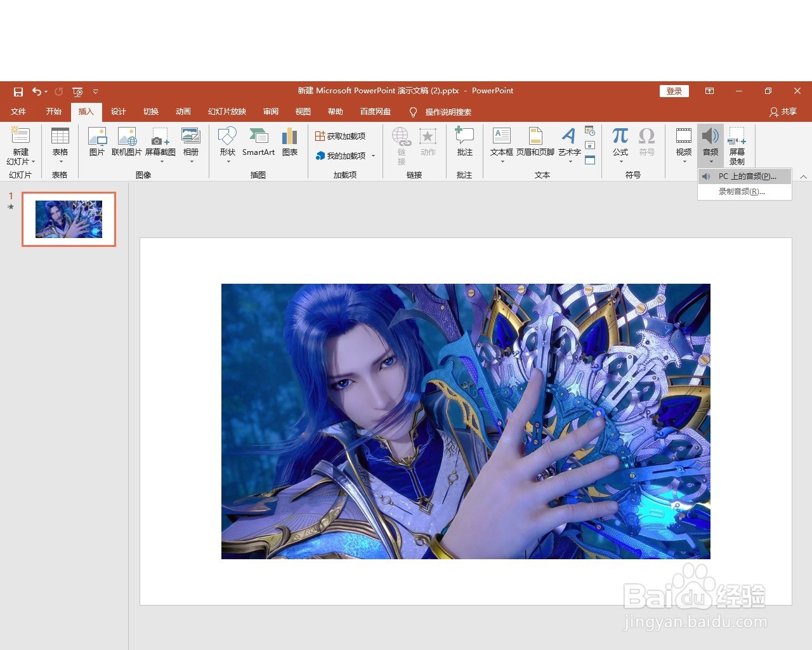Viewport: 812px width, 650px height.
Task: Switch to the 设计 Design tab
Action: click(119, 112)
